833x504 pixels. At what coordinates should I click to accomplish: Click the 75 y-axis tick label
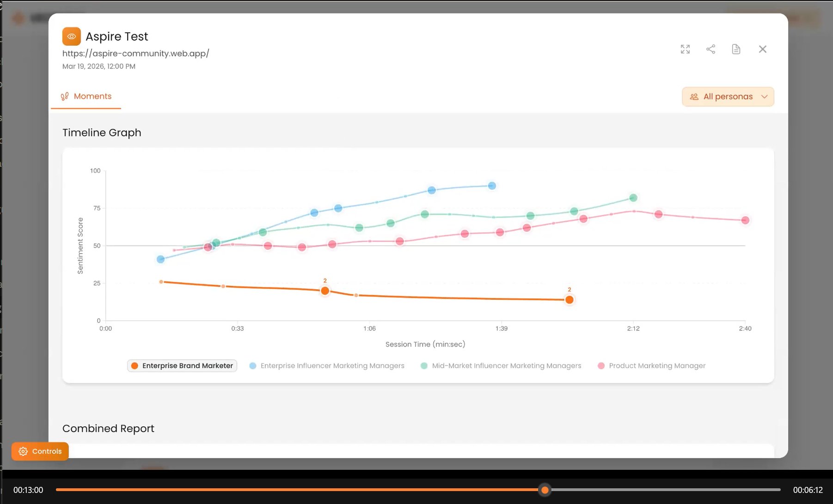(x=97, y=208)
